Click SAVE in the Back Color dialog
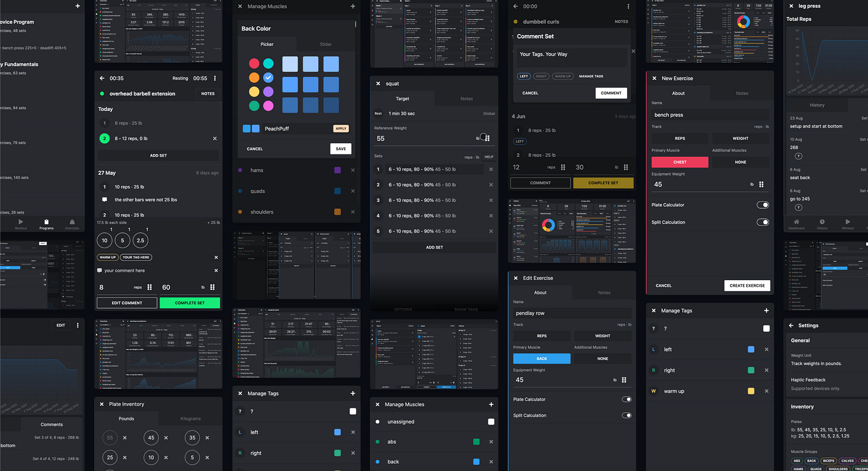Viewport: 868px width, 471px height. [341, 148]
